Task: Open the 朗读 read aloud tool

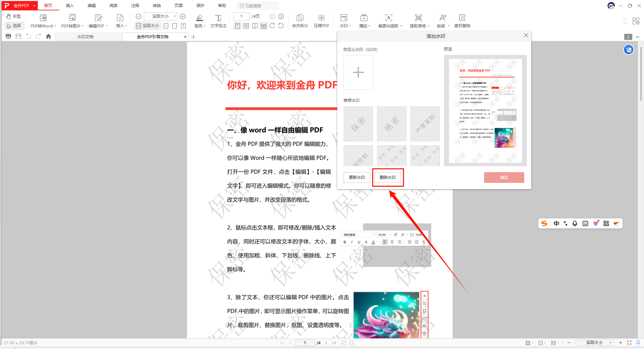Action: coord(443,21)
